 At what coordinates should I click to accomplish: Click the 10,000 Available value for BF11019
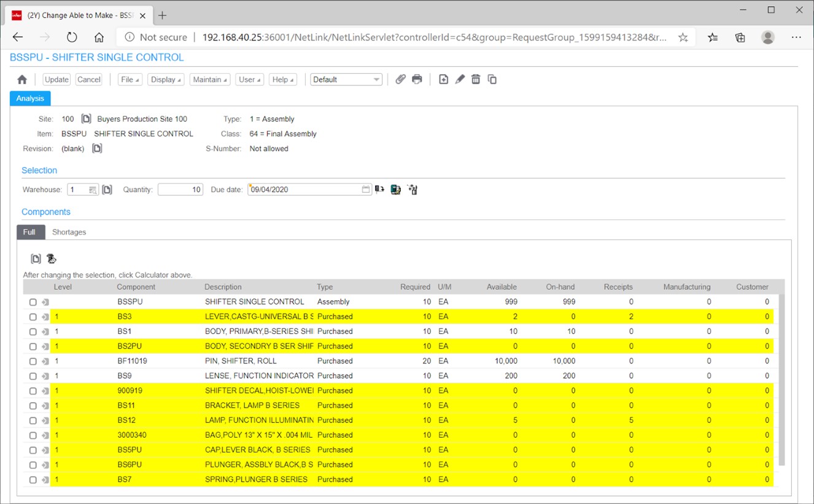coord(506,361)
